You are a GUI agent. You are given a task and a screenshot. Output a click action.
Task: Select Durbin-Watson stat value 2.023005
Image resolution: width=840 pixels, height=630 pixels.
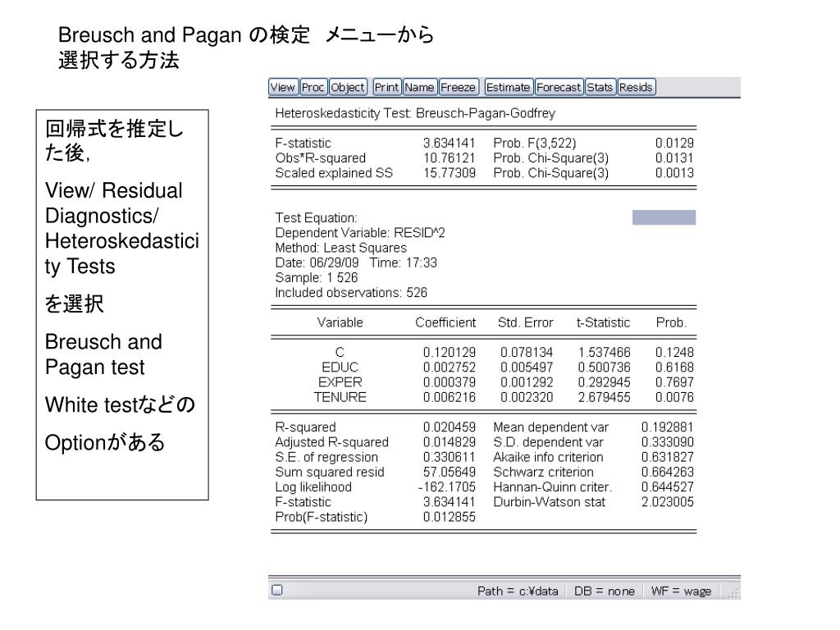(x=668, y=503)
